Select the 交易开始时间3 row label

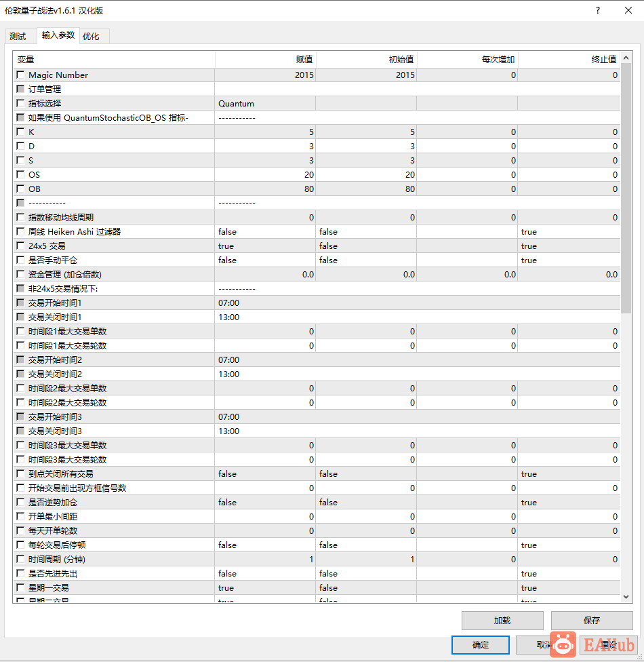55,416
